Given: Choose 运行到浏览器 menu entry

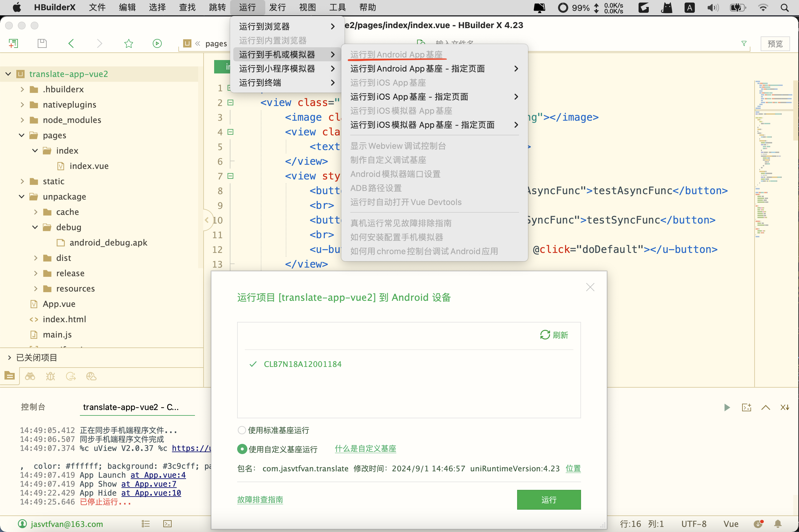Looking at the screenshot, I should (x=287, y=26).
